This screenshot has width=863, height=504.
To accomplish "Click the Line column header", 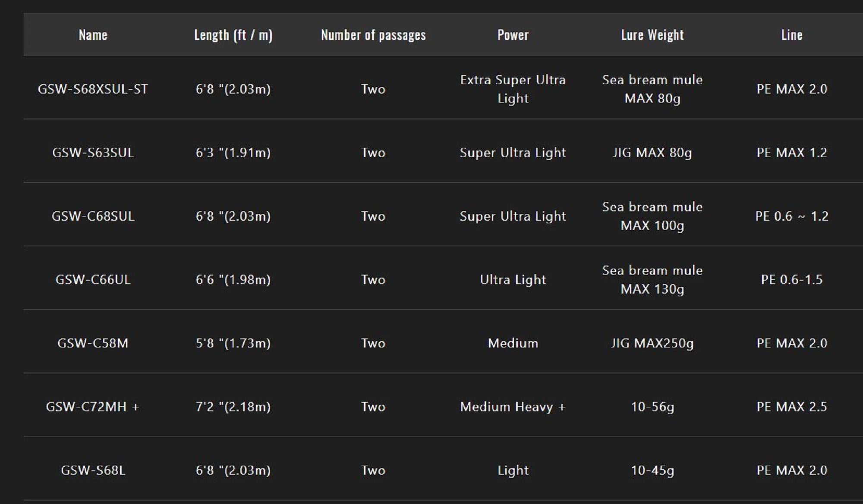I will (x=792, y=35).
